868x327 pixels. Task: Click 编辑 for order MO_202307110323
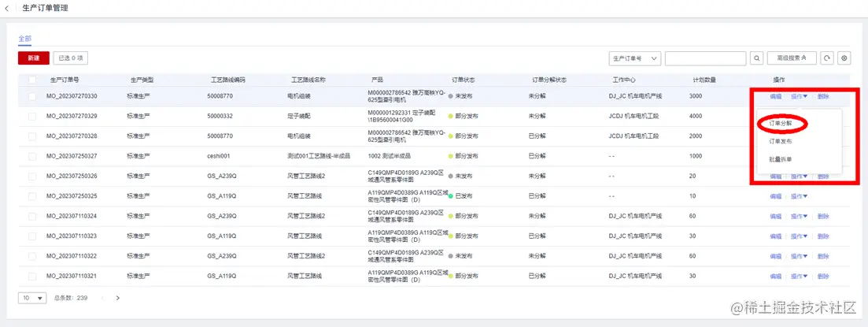click(x=776, y=236)
